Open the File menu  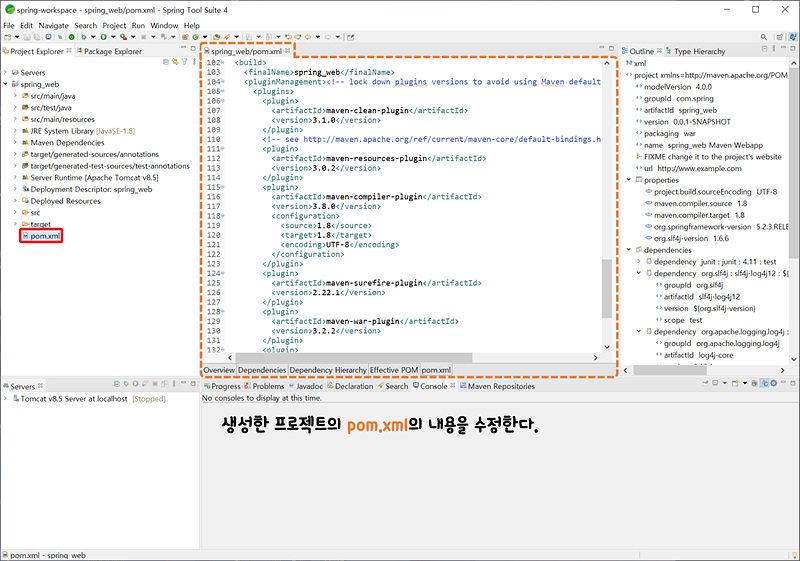click(x=9, y=25)
